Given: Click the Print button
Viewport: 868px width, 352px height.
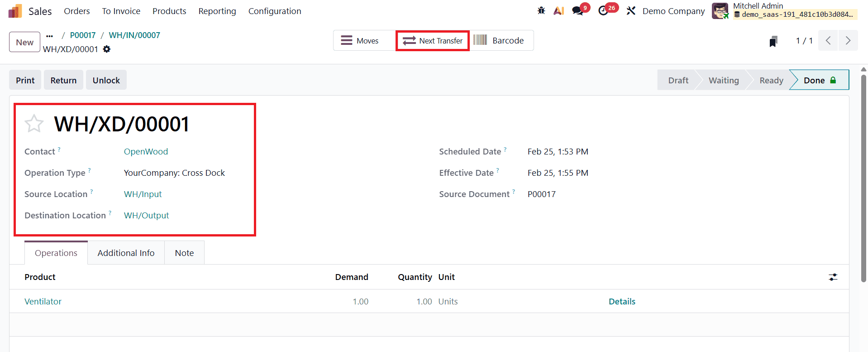Looking at the screenshot, I should pyautogui.click(x=25, y=80).
